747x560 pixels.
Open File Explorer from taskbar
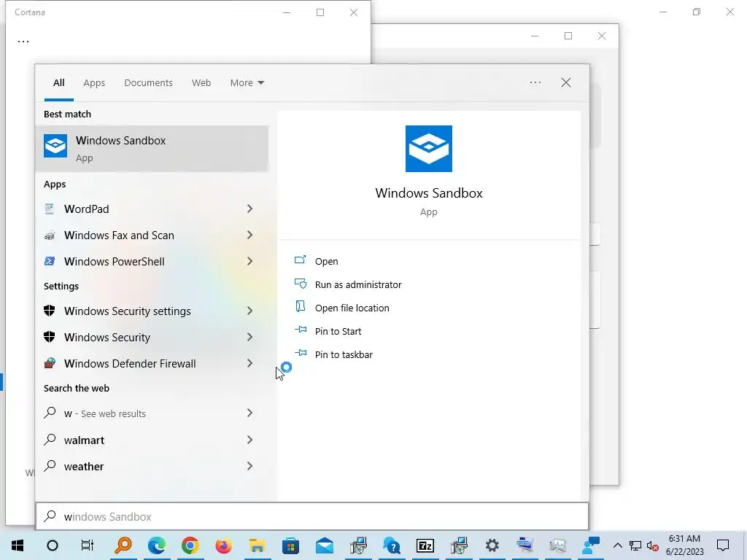point(257,545)
